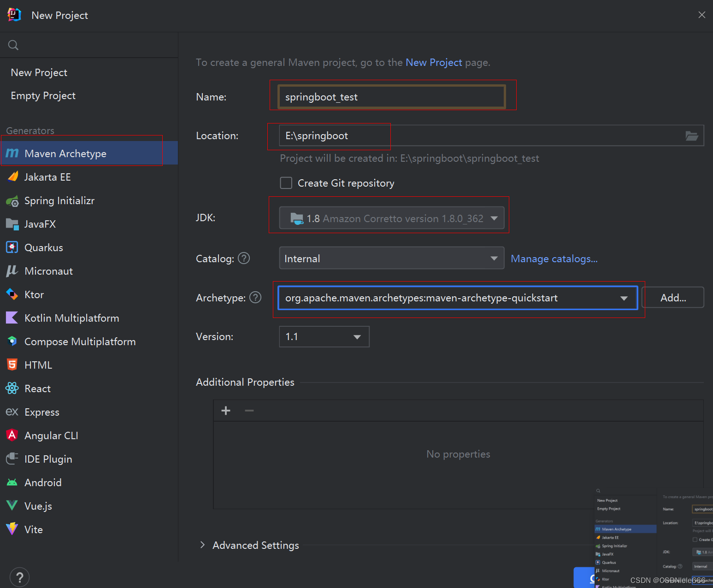Viewport: 713px width, 588px height.
Task: Select the Ktor project generator
Action: point(34,294)
